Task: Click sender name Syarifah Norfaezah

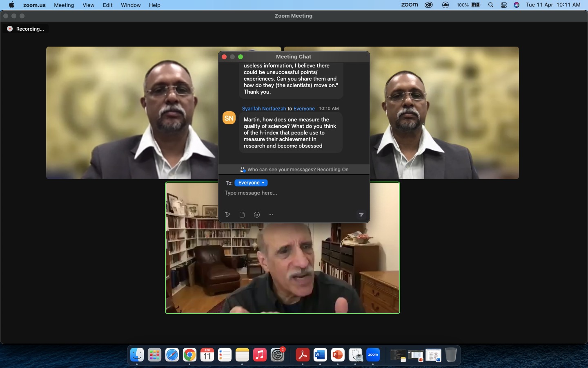Action: [x=264, y=108]
